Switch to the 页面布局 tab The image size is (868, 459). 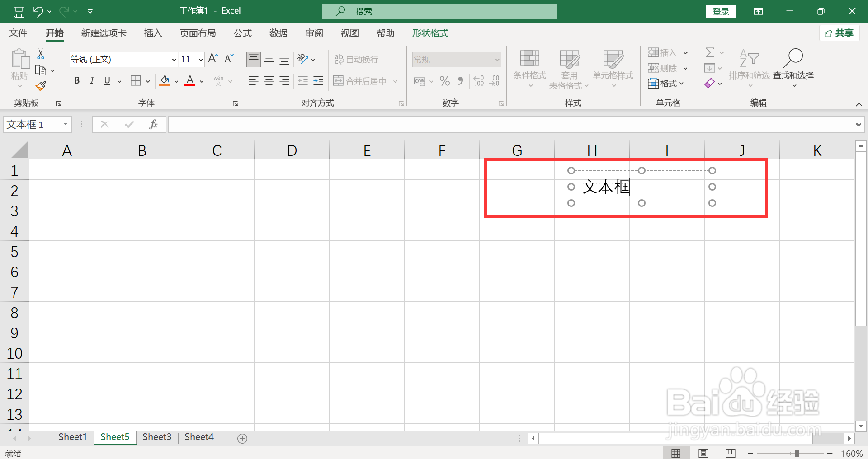tap(198, 33)
